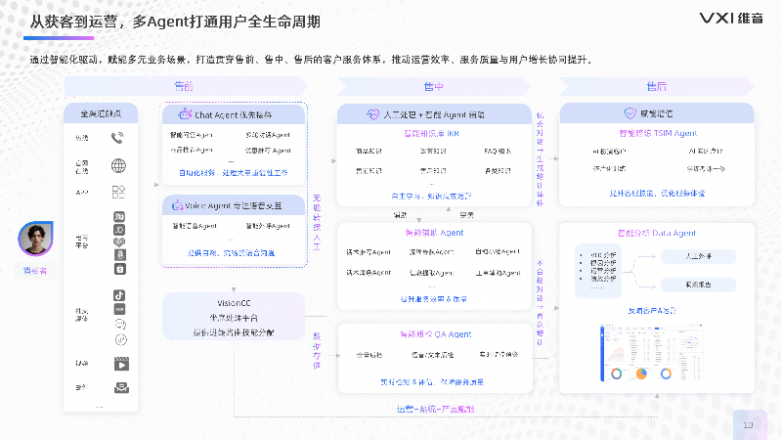
Task: Click the dark square icon below TikTok
Action: click(119, 309)
